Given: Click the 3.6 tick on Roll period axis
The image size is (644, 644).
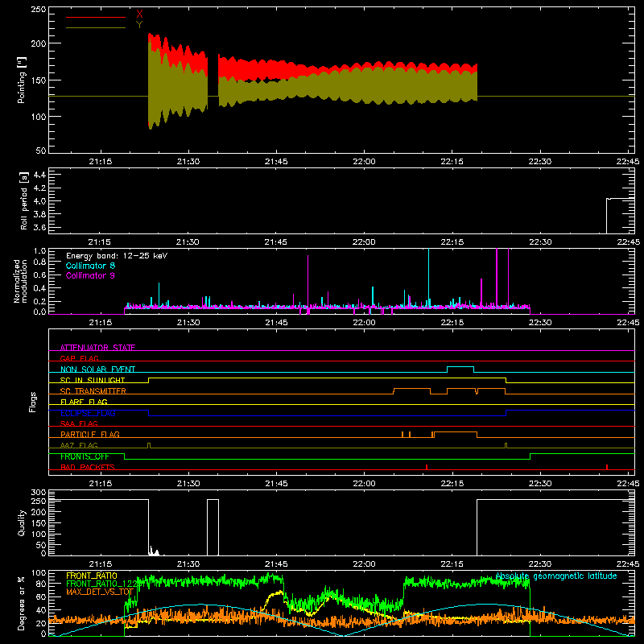Looking at the screenshot, I should pyautogui.click(x=39, y=227).
